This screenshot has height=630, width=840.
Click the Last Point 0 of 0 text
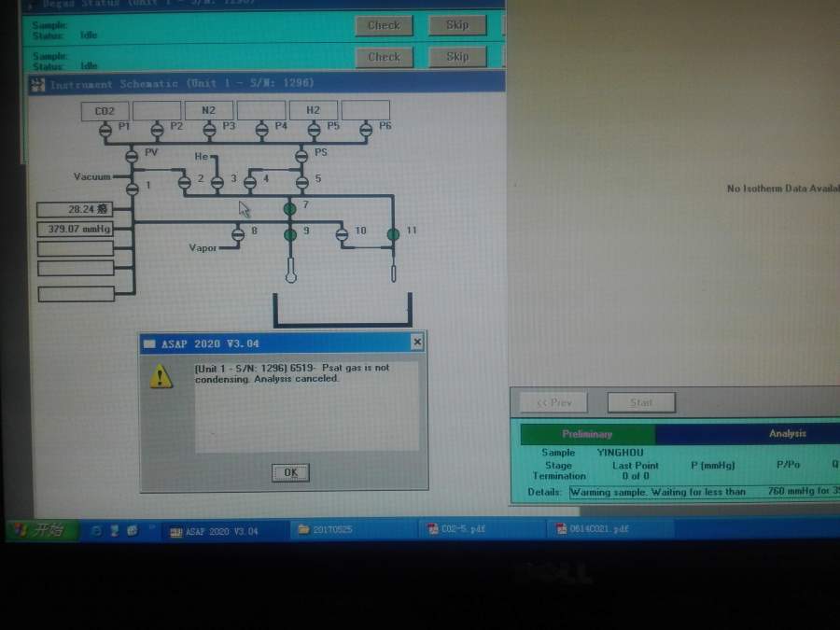click(x=636, y=470)
